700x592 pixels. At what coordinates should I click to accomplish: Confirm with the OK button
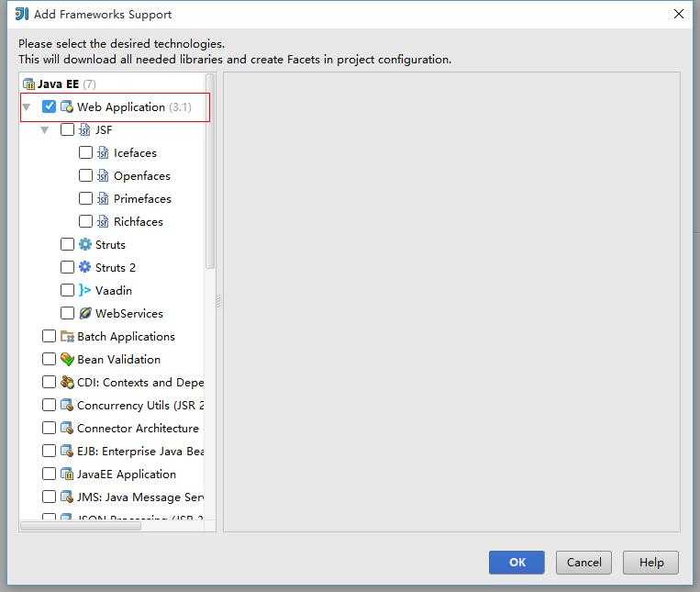pos(517,562)
